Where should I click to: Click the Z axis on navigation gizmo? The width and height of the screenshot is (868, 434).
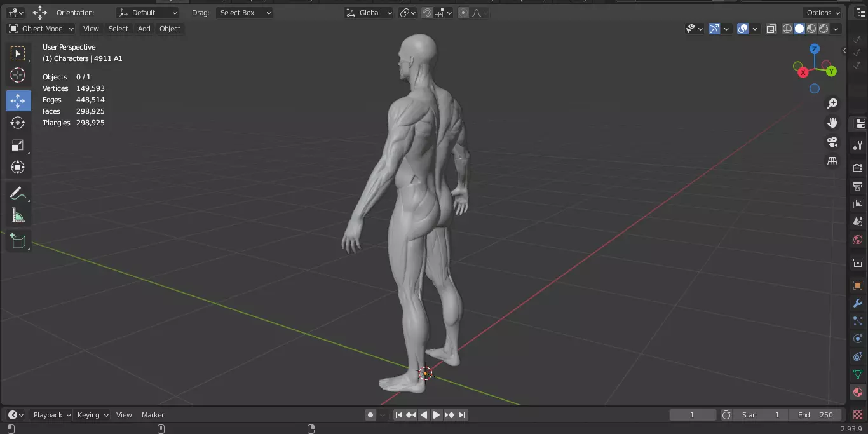tap(815, 49)
